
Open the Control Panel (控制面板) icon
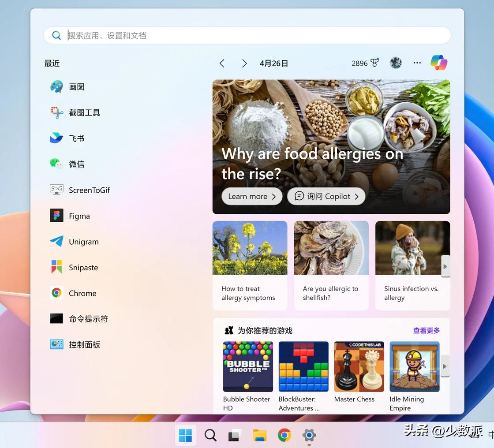56,344
